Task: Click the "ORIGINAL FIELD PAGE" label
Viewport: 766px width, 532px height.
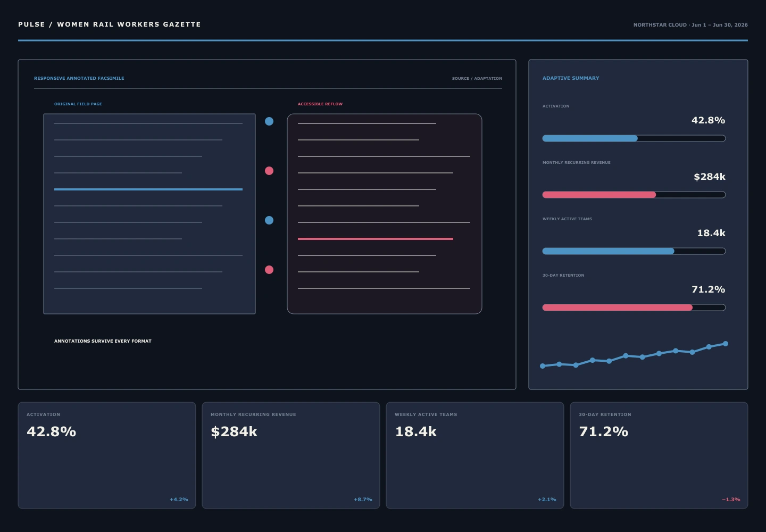Action: click(78, 104)
